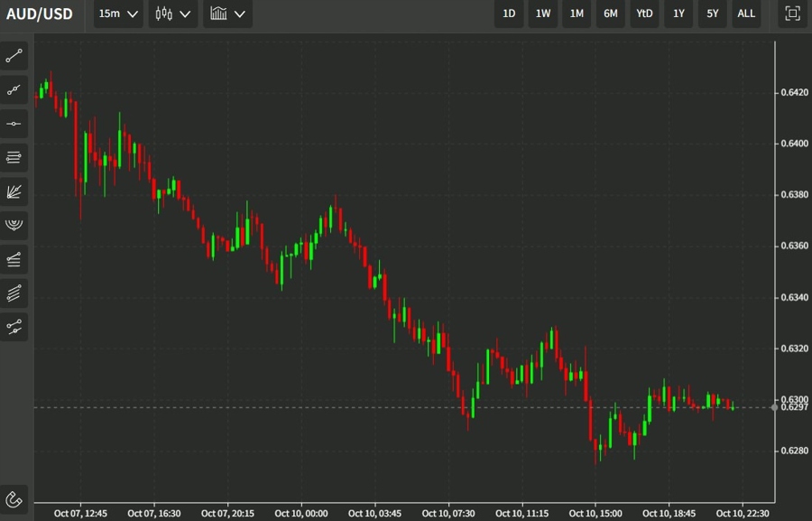Select the Fibonacci retracement tool

pos(14,259)
